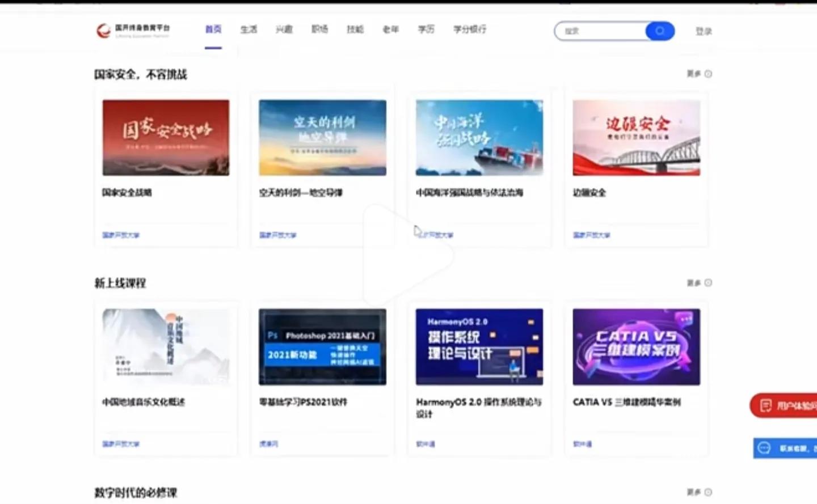Screen dimensions: 817x504
Task: Switch to the 生活 navigation tab
Action: pyautogui.click(x=249, y=30)
